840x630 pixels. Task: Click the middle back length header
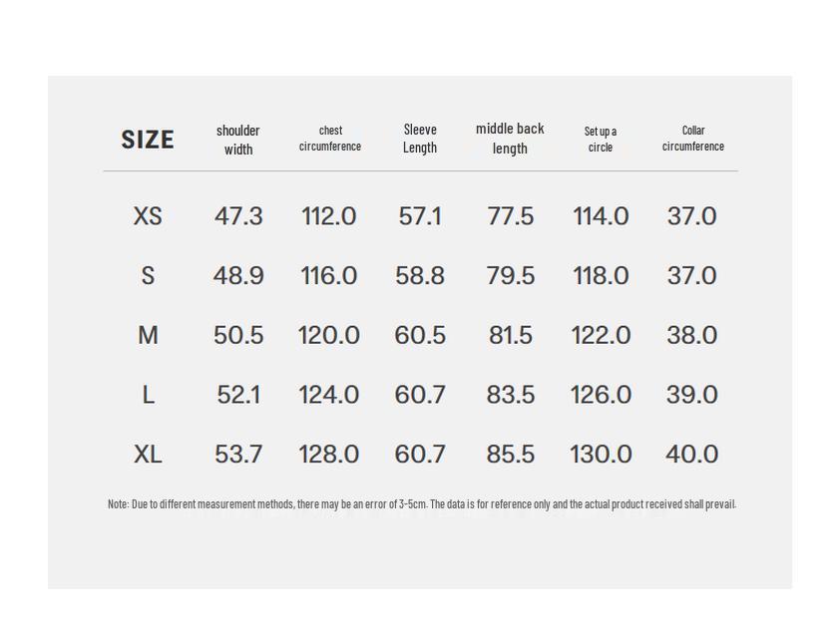pos(510,139)
